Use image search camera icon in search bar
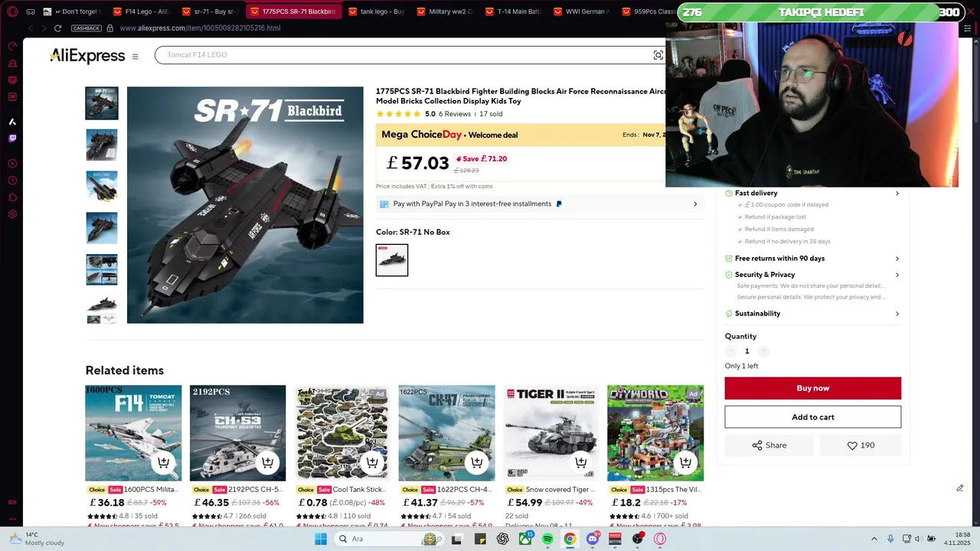This screenshot has width=980, height=551. click(x=658, y=55)
